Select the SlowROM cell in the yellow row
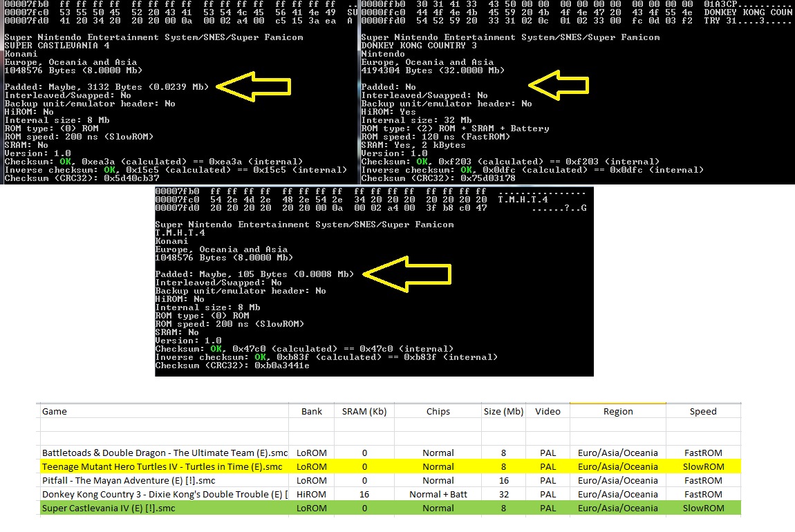Image resolution: width=795 pixels, height=532 pixels. pos(702,467)
